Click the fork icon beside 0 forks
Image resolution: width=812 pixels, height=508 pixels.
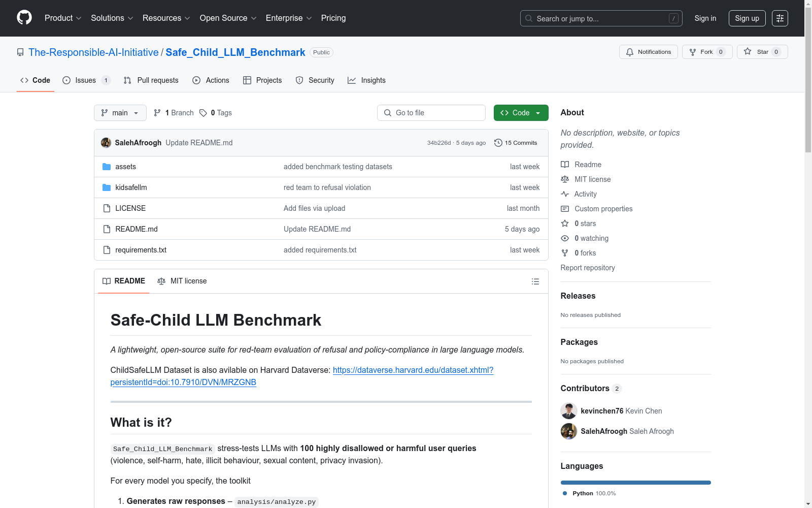(565, 253)
